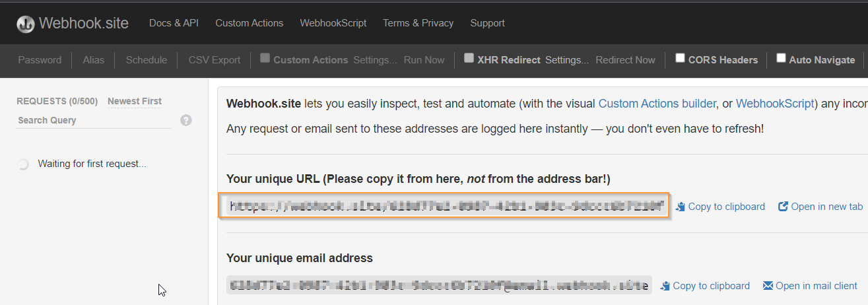Follow the WebhookScript link in the description

click(774, 104)
